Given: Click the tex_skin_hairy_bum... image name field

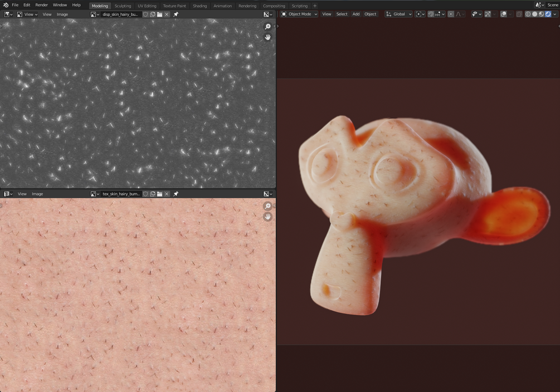Looking at the screenshot, I should tap(121, 194).
